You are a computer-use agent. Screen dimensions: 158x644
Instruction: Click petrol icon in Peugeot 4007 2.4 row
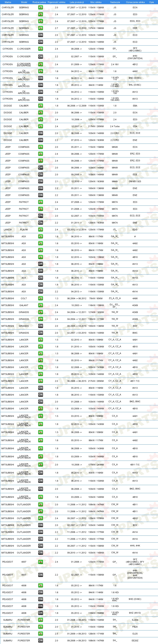pos(40,562)
